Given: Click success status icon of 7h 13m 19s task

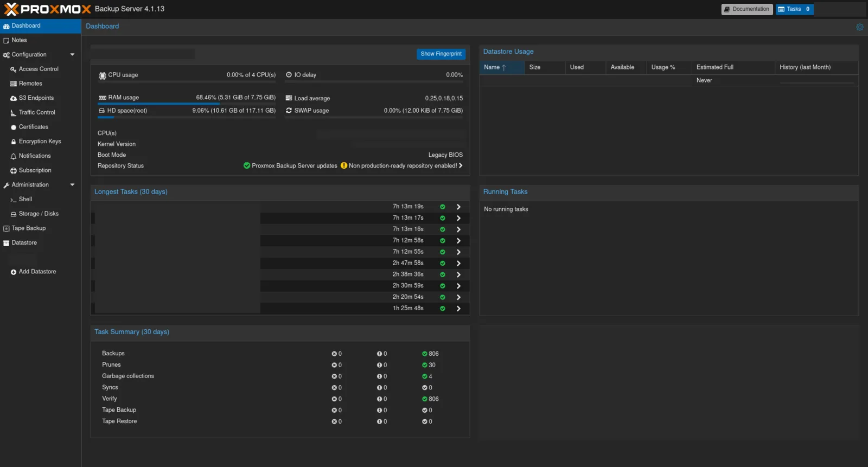Looking at the screenshot, I should pyautogui.click(x=443, y=207).
